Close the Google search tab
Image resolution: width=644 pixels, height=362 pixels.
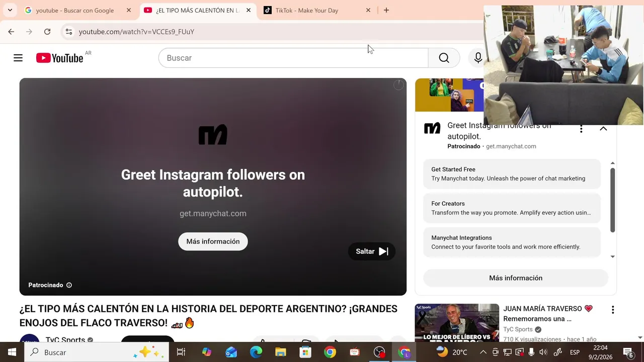point(129,10)
